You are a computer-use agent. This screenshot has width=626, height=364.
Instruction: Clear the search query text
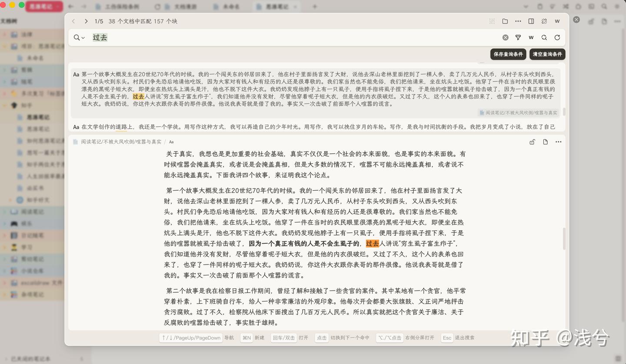coord(505,38)
